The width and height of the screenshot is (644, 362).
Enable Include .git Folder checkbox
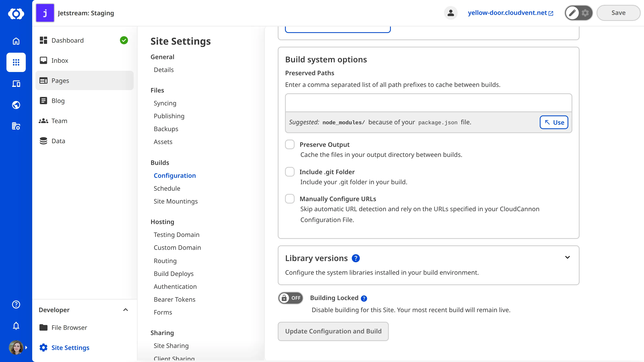pos(290,172)
